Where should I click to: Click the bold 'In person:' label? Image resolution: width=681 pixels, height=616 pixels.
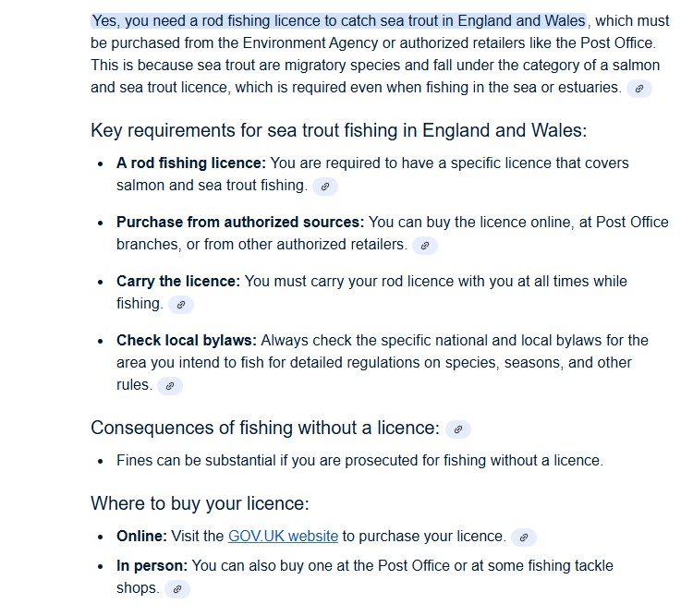(x=152, y=565)
